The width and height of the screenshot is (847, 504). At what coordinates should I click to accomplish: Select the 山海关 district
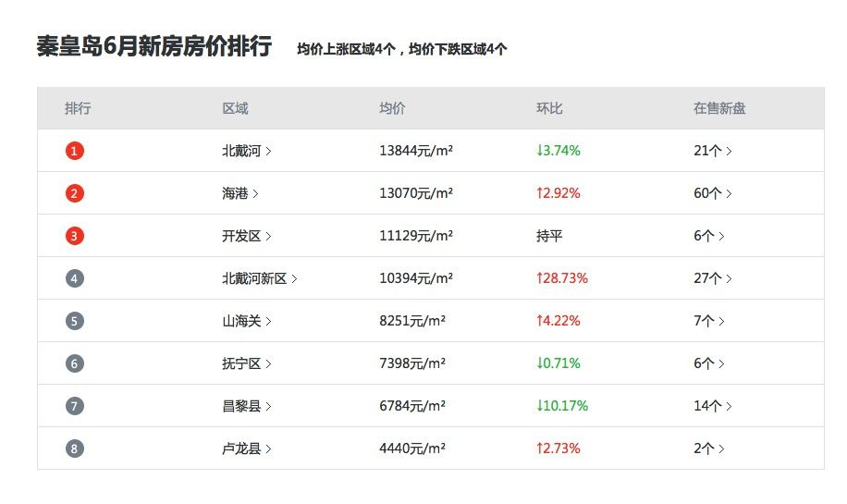coord(246,321)
